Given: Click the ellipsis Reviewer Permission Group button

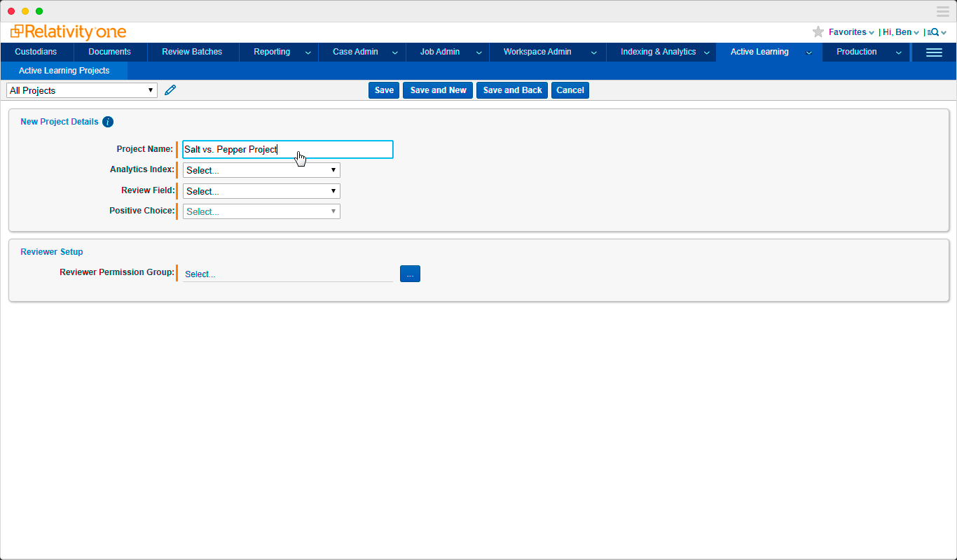Looking at the screenshot, I should 410,274.
